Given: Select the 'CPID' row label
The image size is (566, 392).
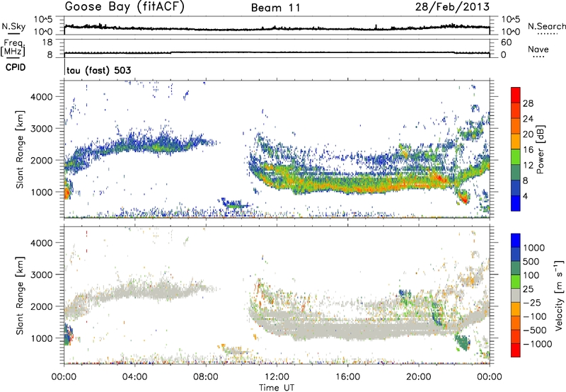Looking at the screenshot, I should click(x=16, y=67).
